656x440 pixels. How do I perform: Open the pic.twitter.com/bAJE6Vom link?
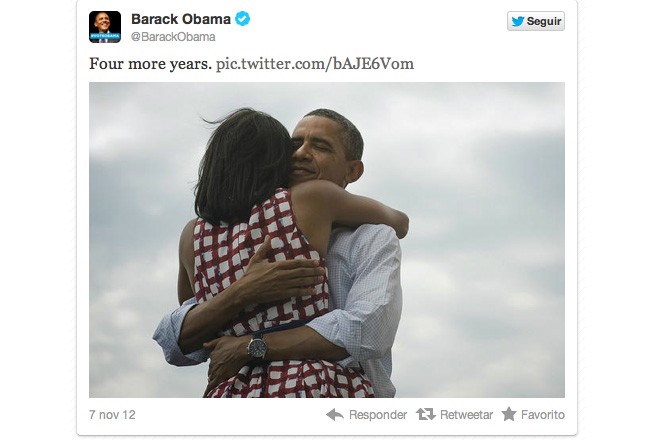click(x=315, y=64)
